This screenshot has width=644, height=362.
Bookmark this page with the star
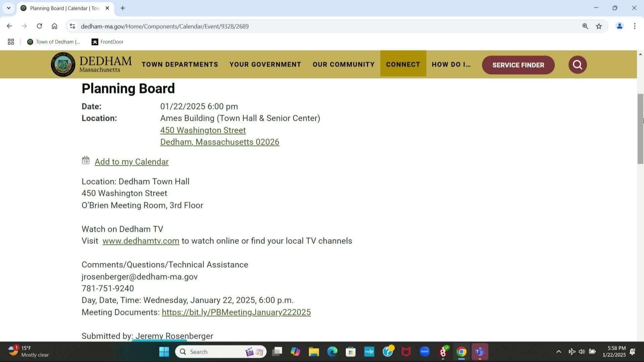tap(599, 26)
